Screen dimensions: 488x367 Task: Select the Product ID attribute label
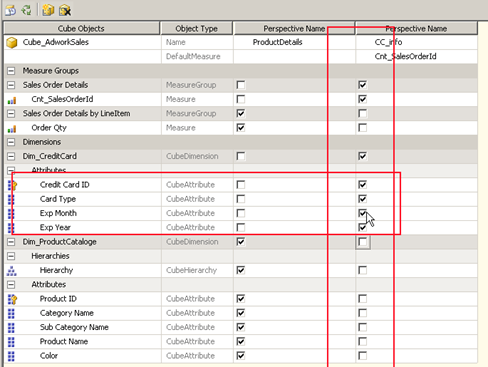tap(58, 299)
